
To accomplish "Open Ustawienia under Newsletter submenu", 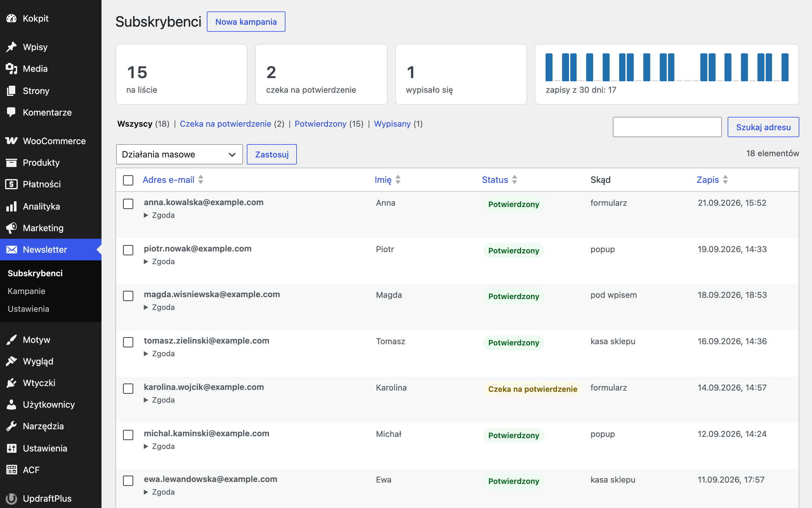I will [29, 309].
